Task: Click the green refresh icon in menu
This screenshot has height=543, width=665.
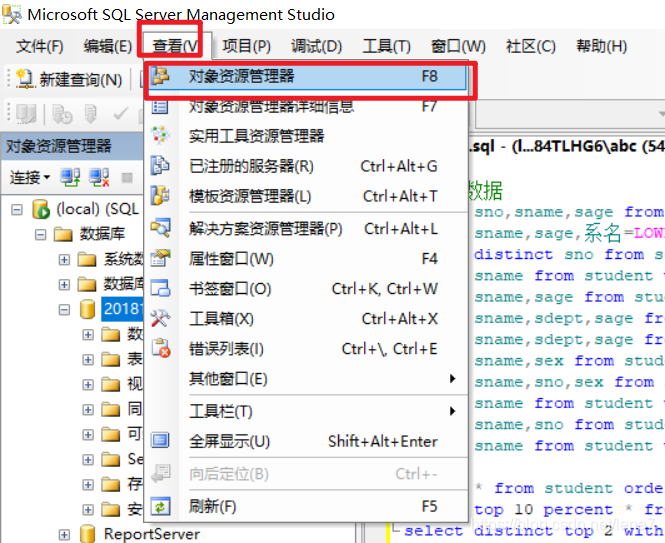Action: click(161, 506)
